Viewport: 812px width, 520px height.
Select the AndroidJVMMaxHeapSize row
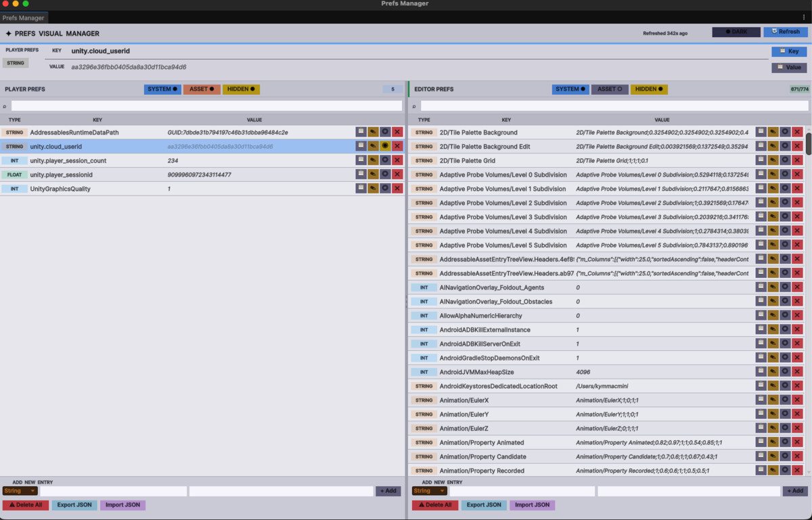[607, 372]
